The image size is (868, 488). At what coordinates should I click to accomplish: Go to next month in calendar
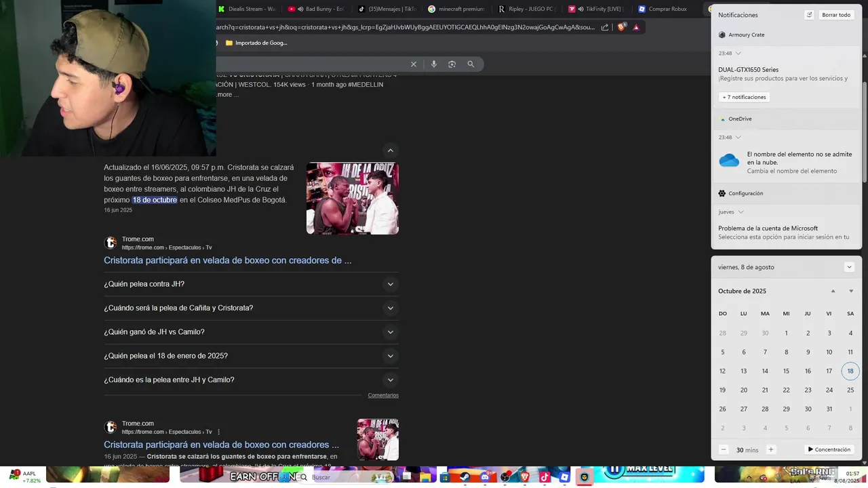pyautogui.click(x=851, y=291)
